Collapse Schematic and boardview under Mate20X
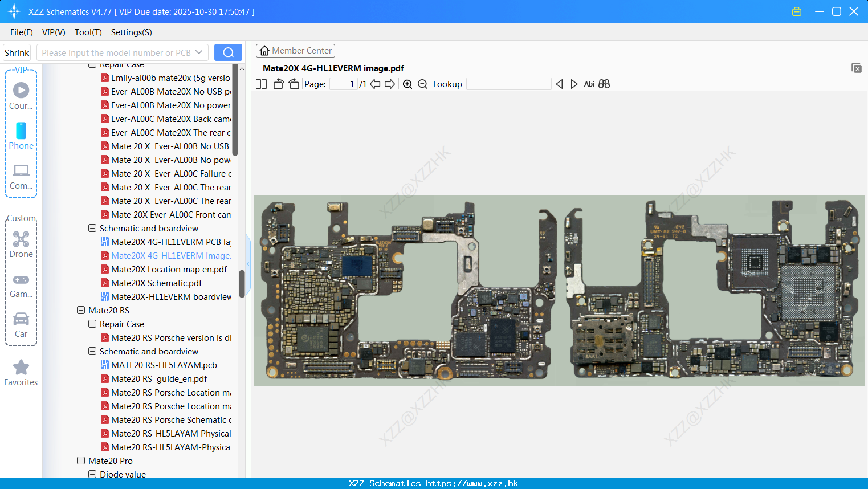 coord(92,228)
